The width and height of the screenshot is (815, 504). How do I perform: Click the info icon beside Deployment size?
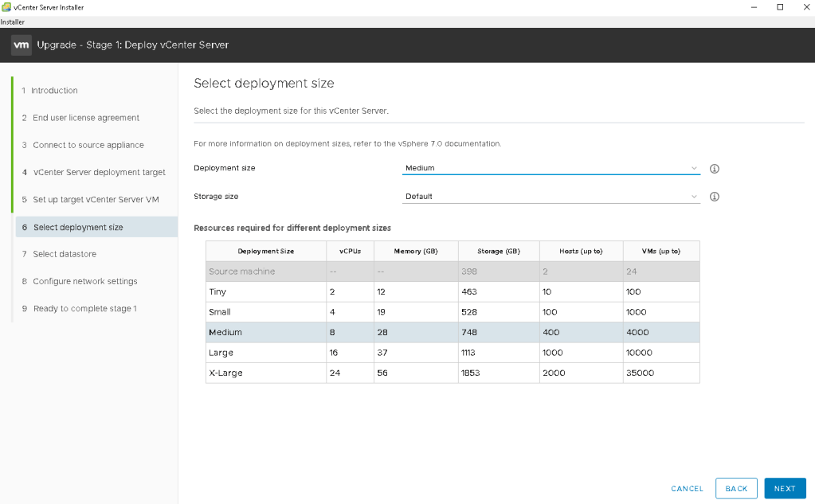click(x=715, y=169)
